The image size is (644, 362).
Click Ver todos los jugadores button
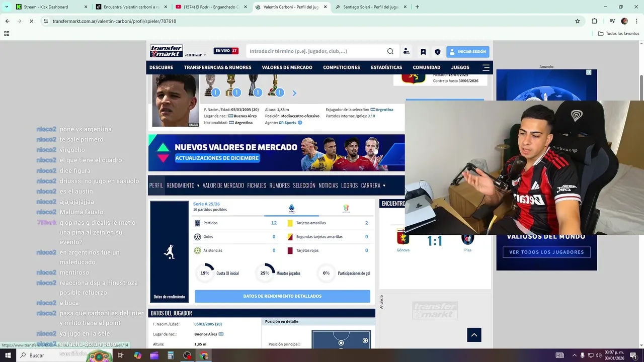(x=546, y=252)
